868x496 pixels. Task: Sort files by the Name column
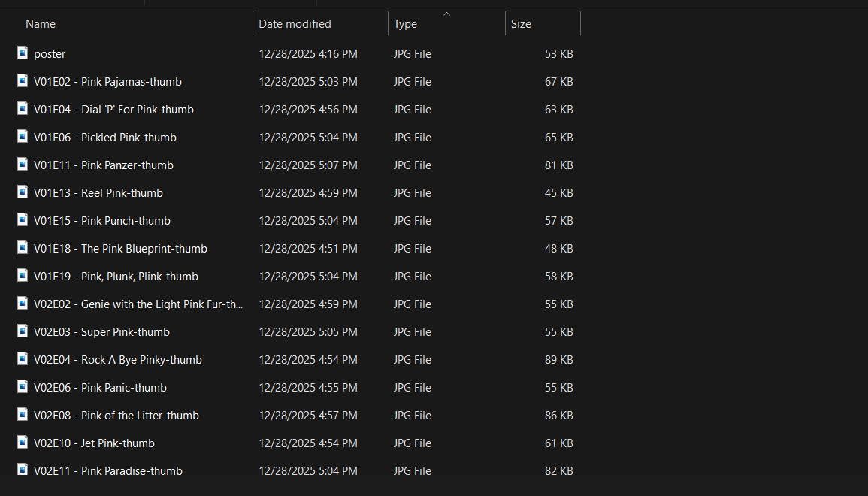pyautogui.click(x=41, y=24)
